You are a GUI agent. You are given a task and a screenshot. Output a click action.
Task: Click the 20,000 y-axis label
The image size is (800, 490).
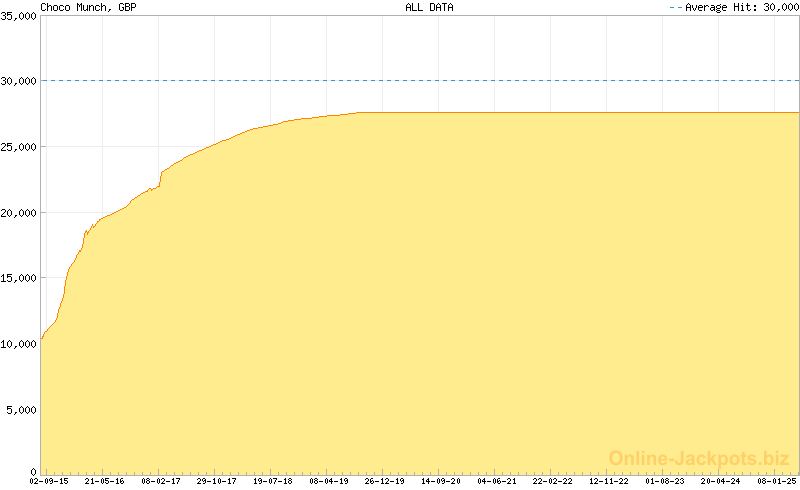click(x=19, y=213)
